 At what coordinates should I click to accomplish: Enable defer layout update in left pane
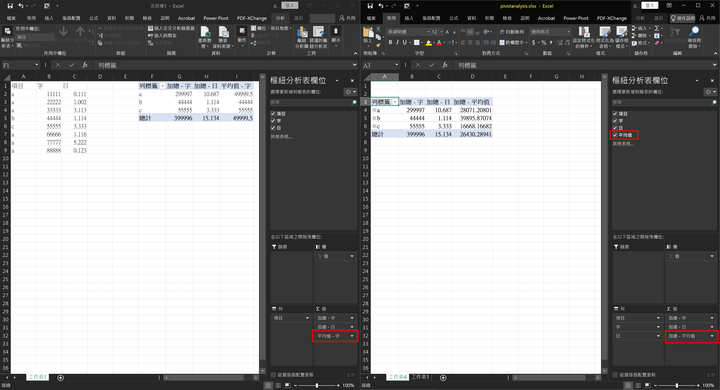(273, 375)
